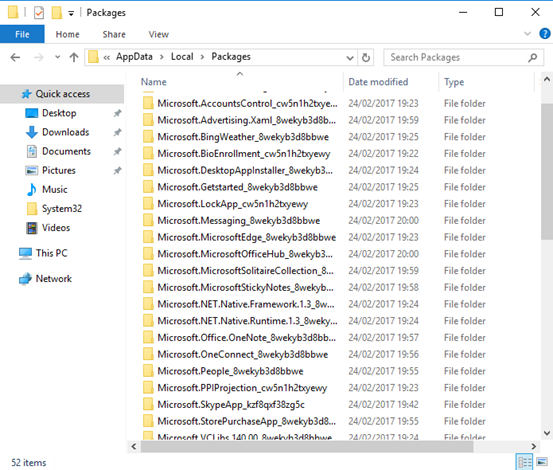Select Microsoft.DesktopAppInstaller folder name

[245, 170]
